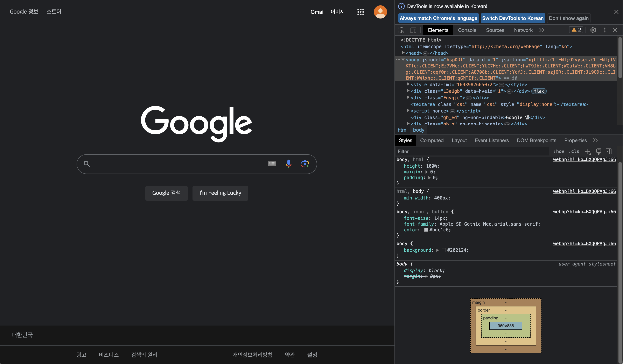Viewport: 623px width, 364px height.
Task: Expand the head element node
Action: (403, 53)
